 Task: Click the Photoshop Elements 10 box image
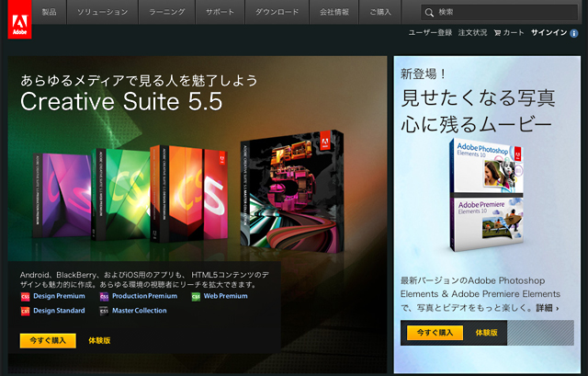pos(486,166)
